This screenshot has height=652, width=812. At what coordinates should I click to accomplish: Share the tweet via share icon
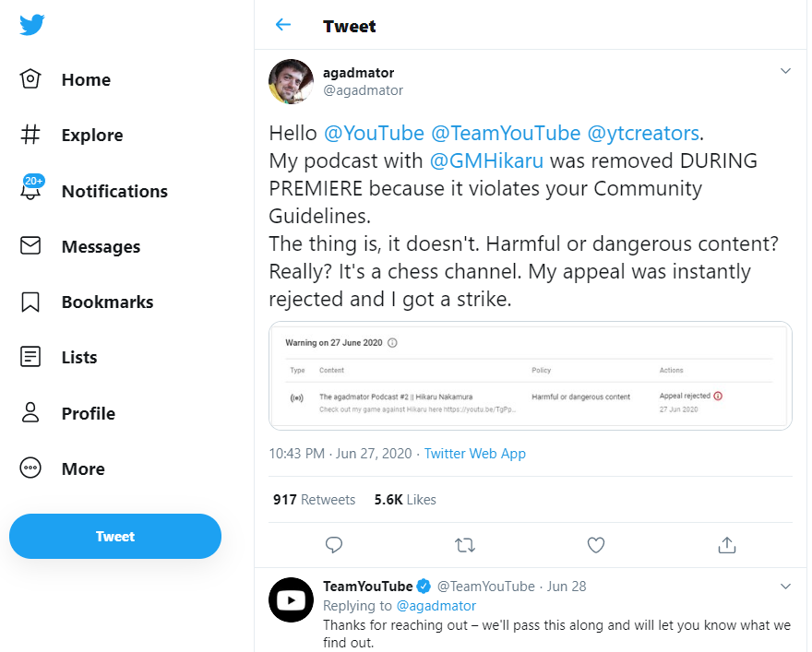[726, 545]
